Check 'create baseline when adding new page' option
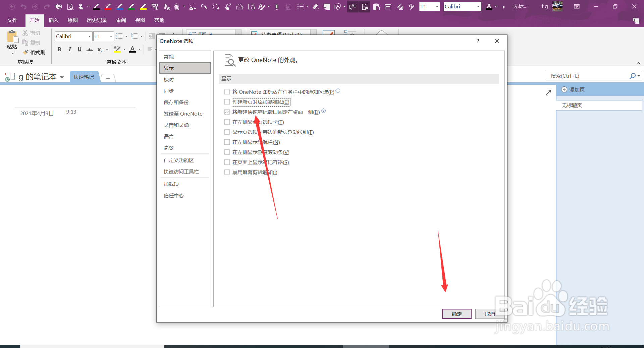The width and height of the screenshot is (644, 348). click(x=227, y=102)
